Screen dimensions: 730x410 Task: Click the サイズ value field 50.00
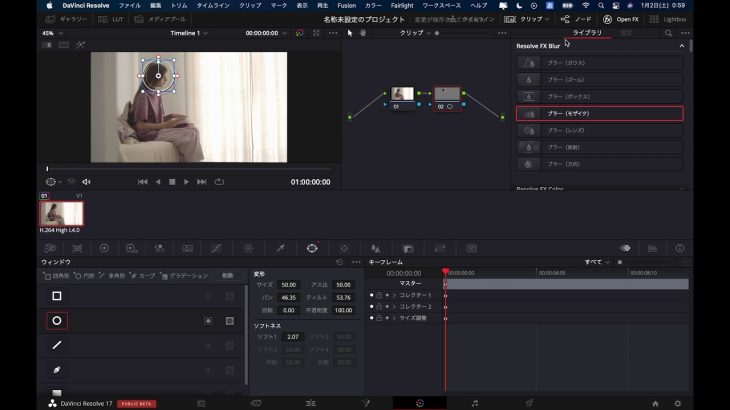[289, 285]
